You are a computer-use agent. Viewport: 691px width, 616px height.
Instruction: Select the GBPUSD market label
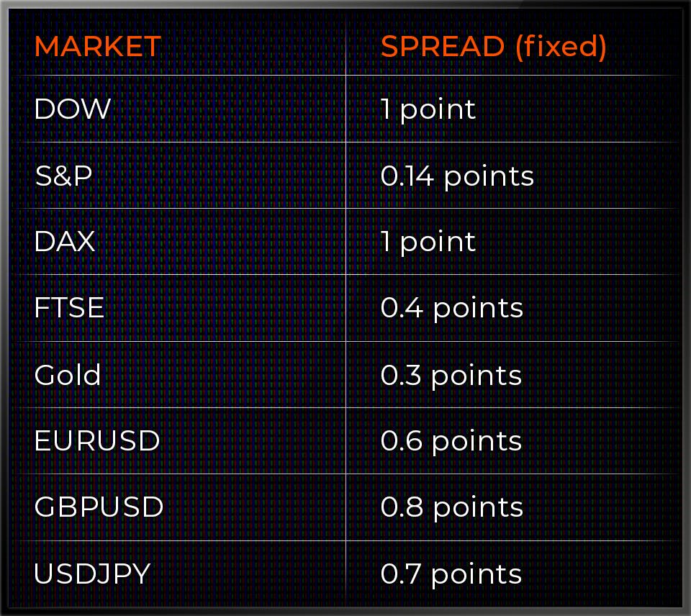[x=99, y=507]
